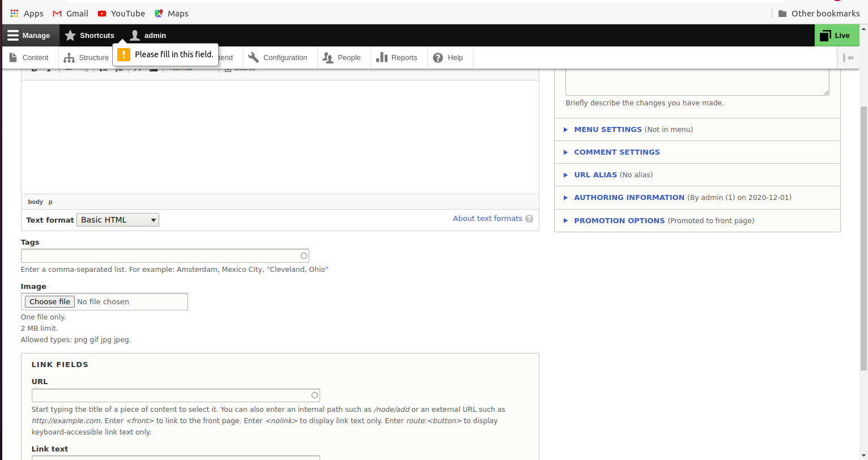
Task: Click 'Briefly describe the changes you have made.'
Action: pyautogui.click(x=644, y=103)
